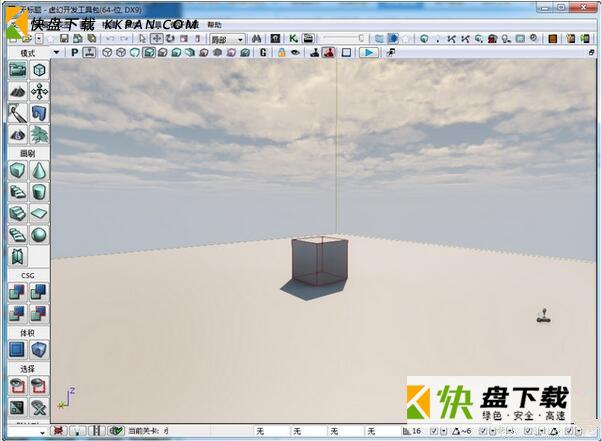The width and height of the screenshot is (601, 441).
Task: Click the CSG Subtract button
Action: tap(39, 292)
